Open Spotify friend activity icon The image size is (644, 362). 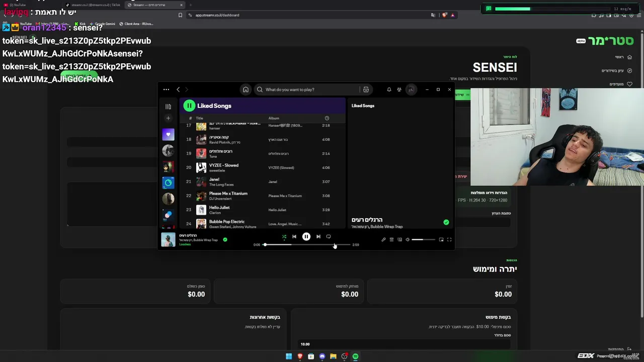click(x=399, y=89)
